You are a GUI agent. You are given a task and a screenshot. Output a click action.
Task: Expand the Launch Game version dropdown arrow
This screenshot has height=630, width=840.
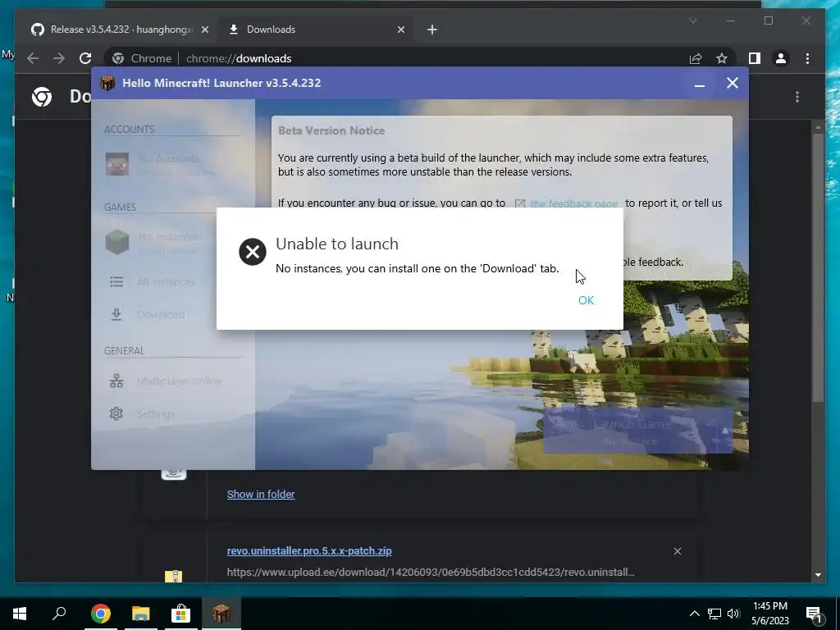[x=725, y=430]
